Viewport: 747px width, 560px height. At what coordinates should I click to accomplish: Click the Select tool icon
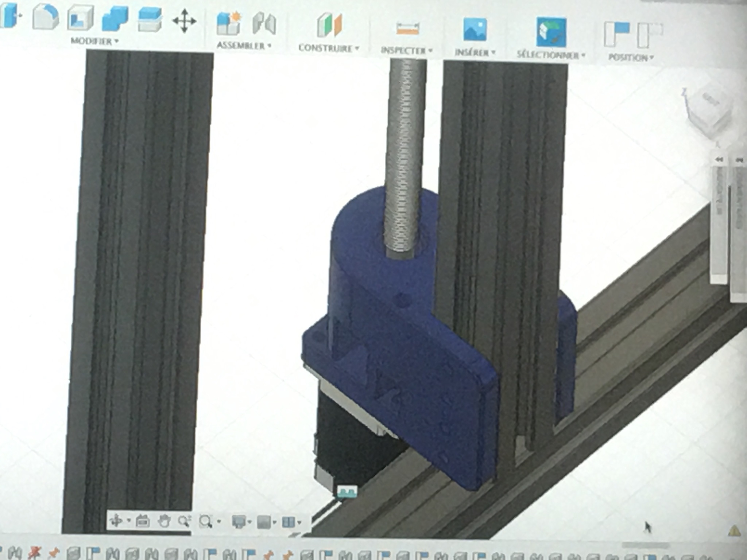point(551,31)
